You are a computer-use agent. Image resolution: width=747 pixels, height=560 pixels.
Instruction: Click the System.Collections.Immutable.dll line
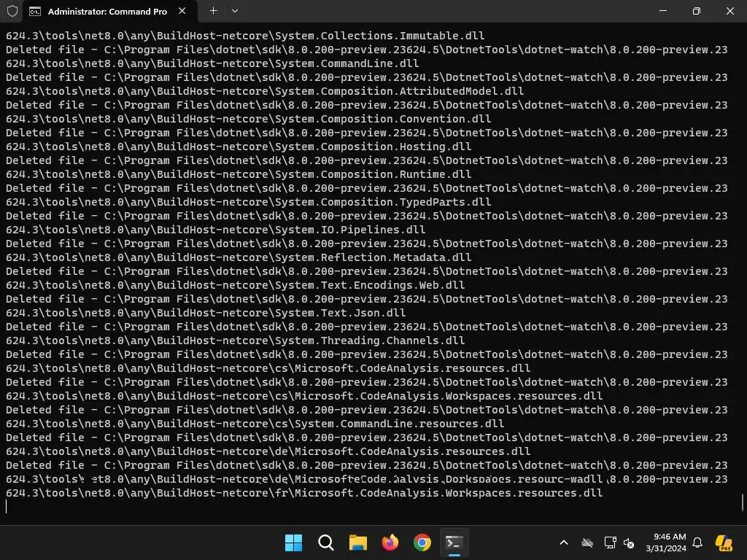coord(245,36)
